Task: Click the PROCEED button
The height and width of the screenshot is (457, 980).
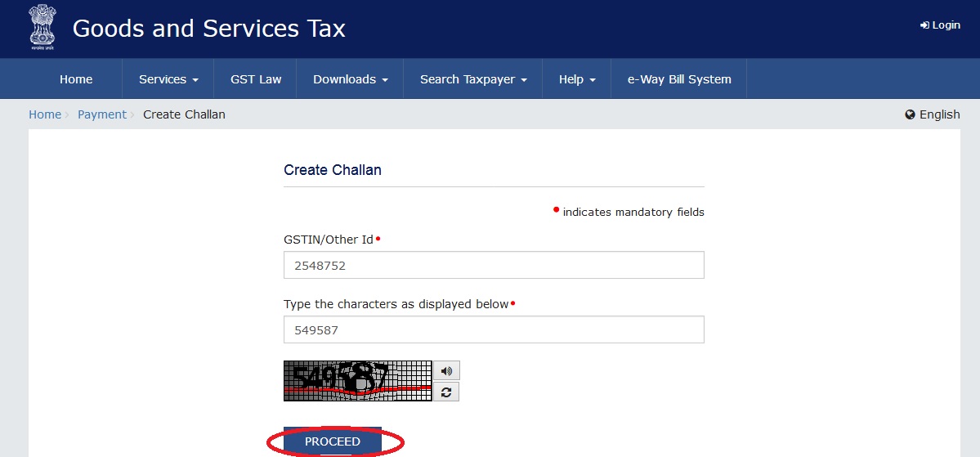Action: pyautogui.click(x=333, y=441)
